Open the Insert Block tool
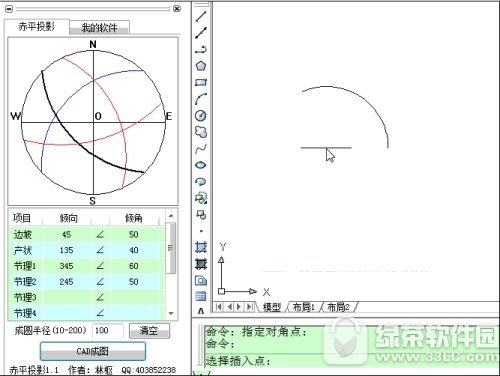The width and height of the screenshot is (500, 376). click(201, 198)
